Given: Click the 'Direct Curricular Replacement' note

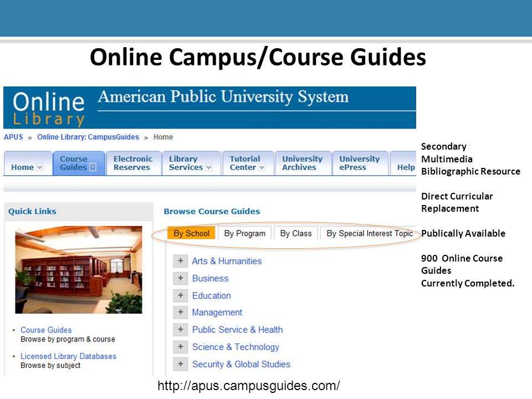Looking at the screenshot, I should [457, 202].
